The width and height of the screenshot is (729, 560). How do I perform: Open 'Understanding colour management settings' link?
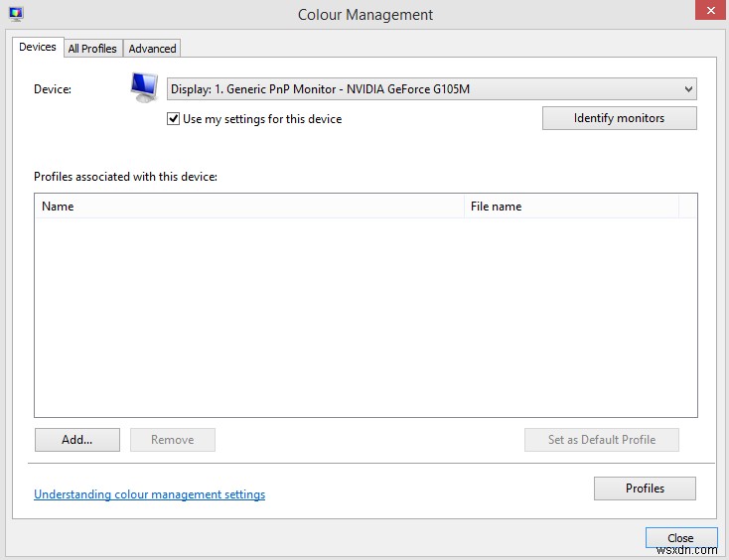pos(149,494)
